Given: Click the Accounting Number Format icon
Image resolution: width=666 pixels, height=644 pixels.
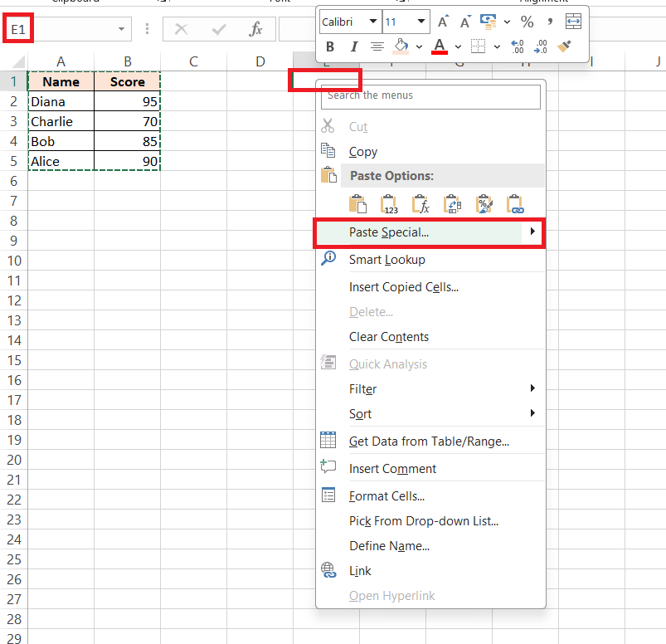Looking at the screenshot, I should 488,22.
